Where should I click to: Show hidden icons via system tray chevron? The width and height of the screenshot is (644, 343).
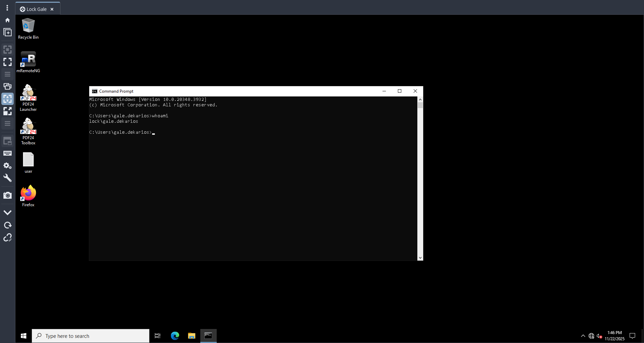pyautogui.click(x=583, y=336)
